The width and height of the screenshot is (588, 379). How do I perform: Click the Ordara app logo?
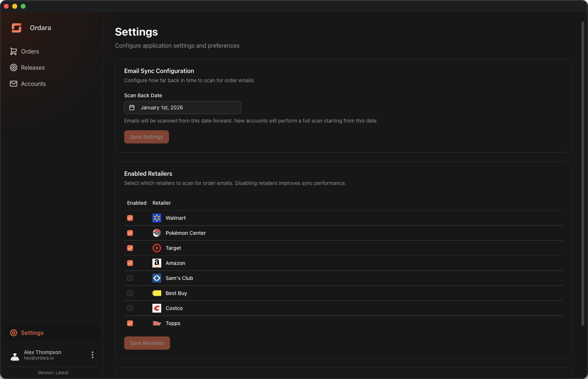(x=16, y=28)
